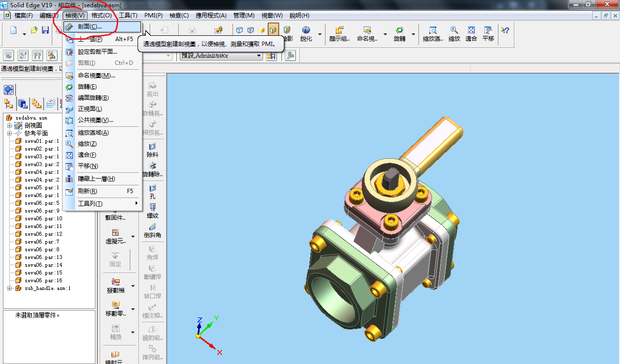Click the 除料 cutout tool
Image resolution: width=620 pixels, height=364 pixels.
[153, 150]
